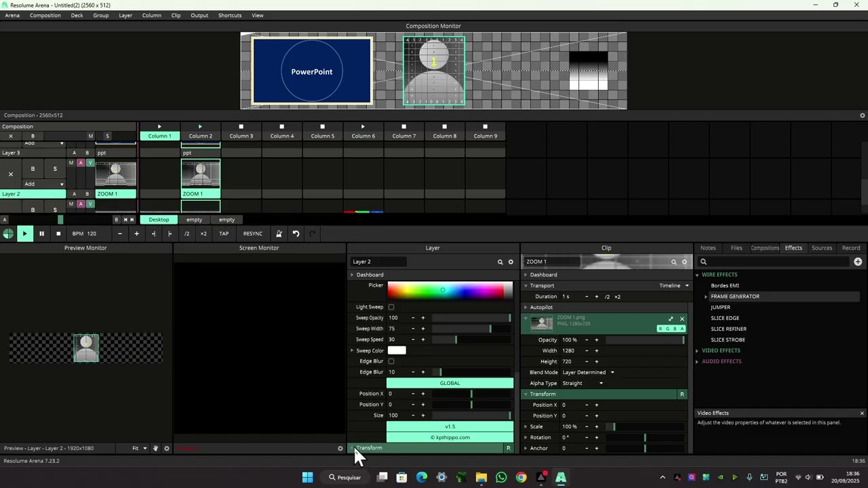Enable the Edge Blur checkbox

pyautogui.click(x=391, y=361)
